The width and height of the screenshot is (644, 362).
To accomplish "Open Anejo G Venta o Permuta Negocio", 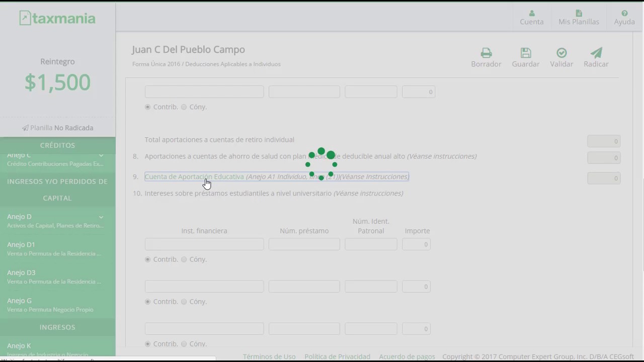I will point(50,305).
